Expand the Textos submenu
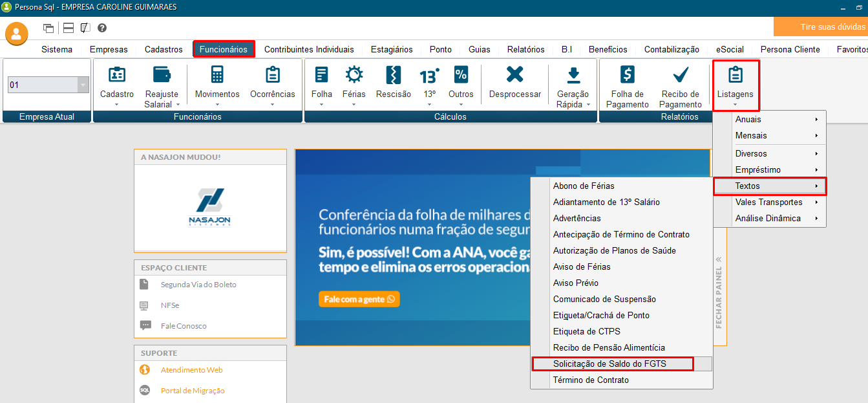Viewport: 868px width, 403px height. click(770, 186)
